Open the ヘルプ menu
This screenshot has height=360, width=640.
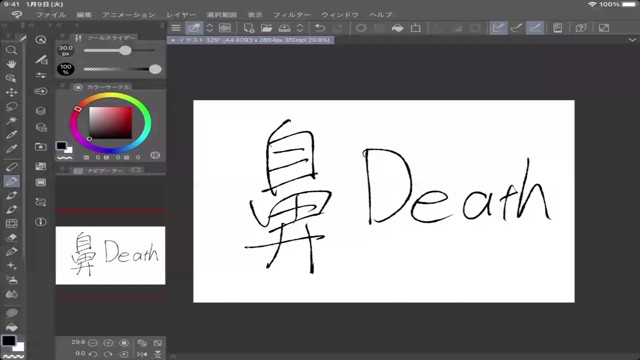(381, 15)
